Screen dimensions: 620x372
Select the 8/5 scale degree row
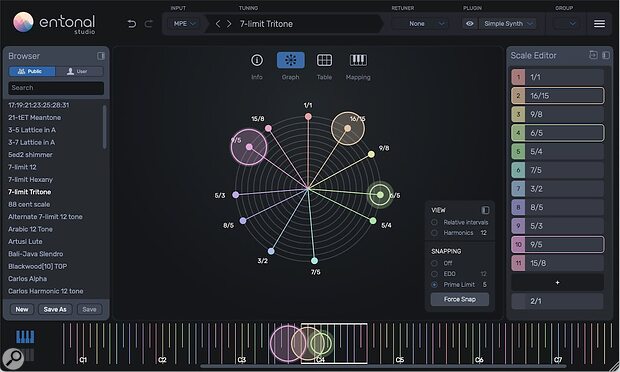coord(558,207)
